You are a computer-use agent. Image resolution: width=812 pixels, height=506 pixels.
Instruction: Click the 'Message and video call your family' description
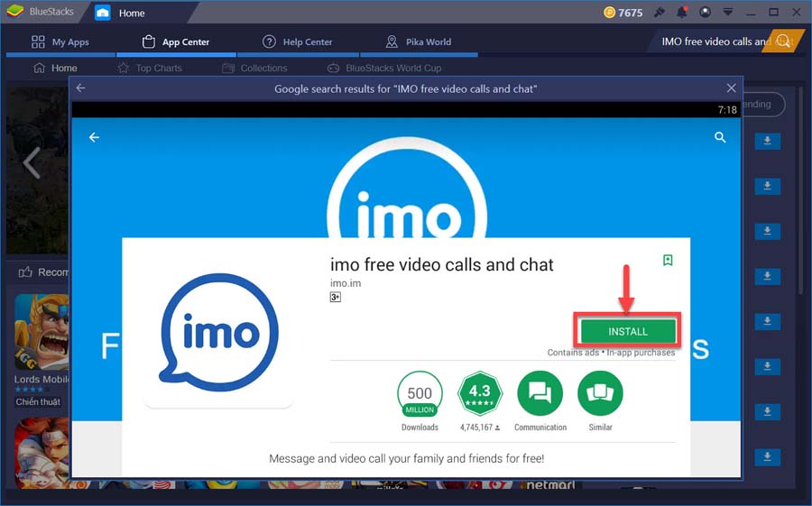(407, 458)
